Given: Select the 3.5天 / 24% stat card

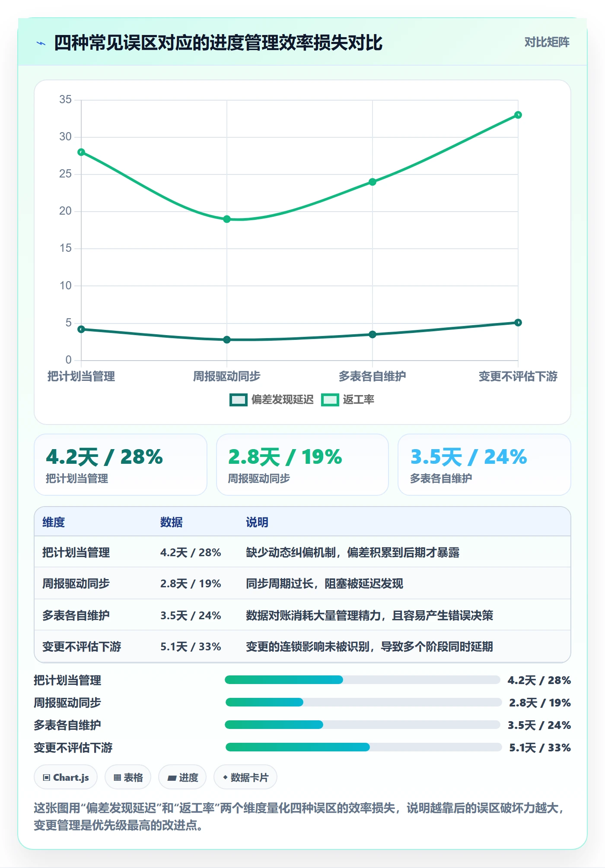Looking at the screenshot, I should point(484,465).
